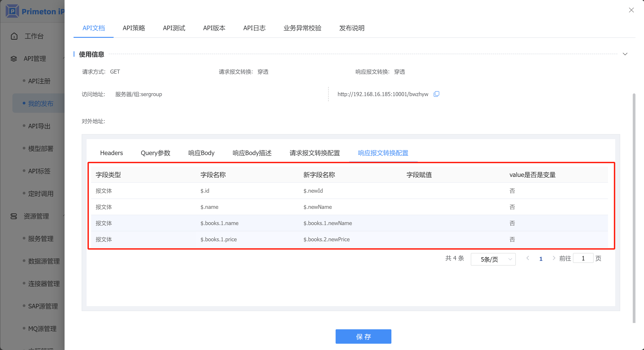Switch to the API策略 tab

click(134, 28)
